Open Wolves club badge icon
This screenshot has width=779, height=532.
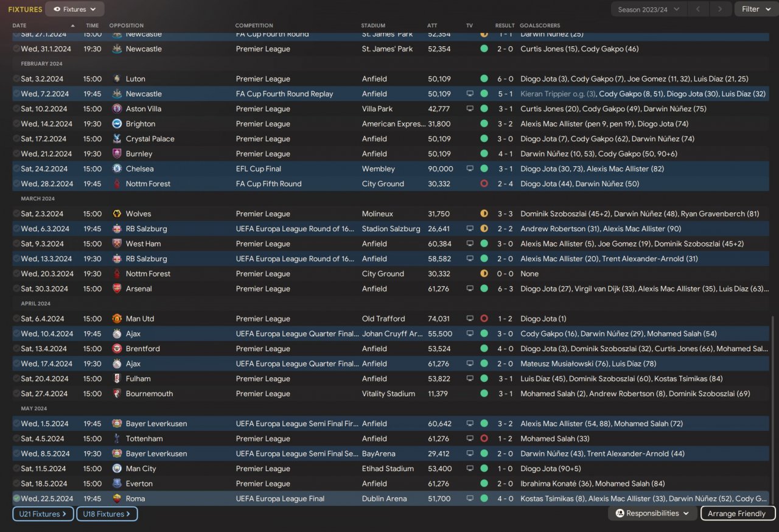[117, 214]
